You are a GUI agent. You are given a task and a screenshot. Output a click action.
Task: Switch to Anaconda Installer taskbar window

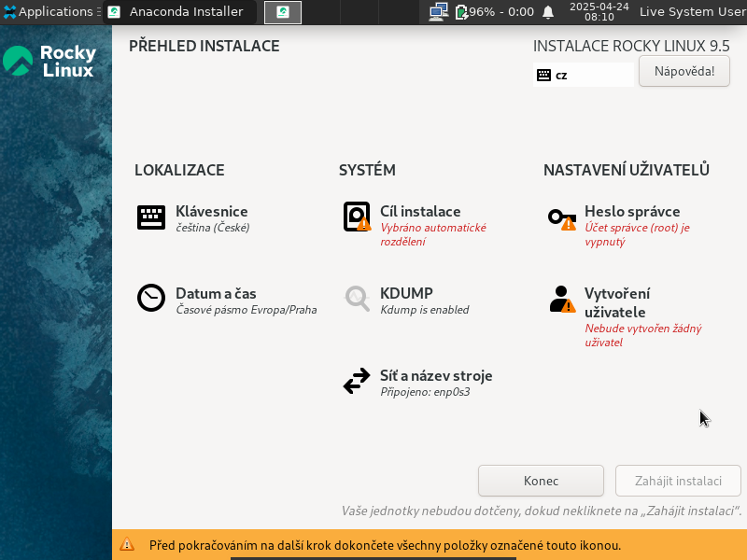(177, 12)
